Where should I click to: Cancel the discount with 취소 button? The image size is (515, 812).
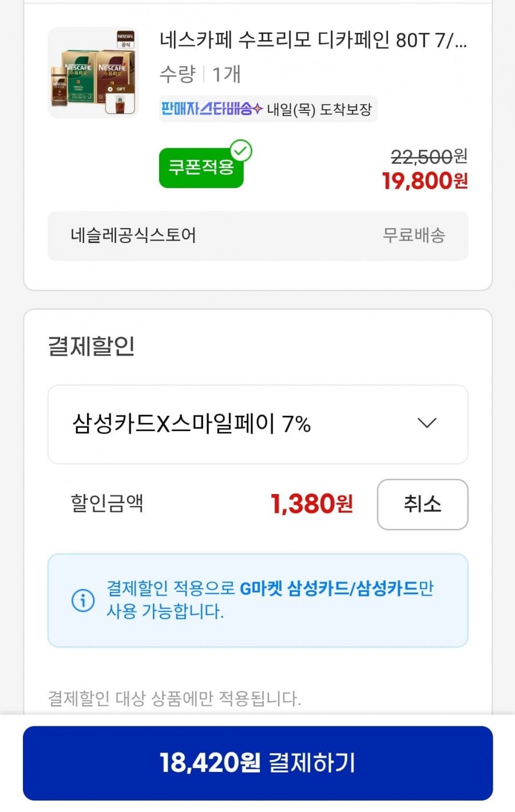[422, 504]
